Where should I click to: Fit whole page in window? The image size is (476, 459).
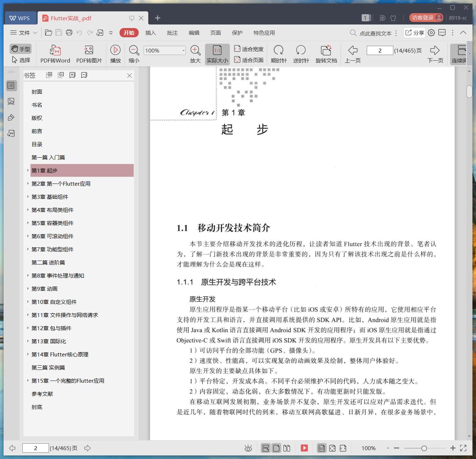[249, 60]
